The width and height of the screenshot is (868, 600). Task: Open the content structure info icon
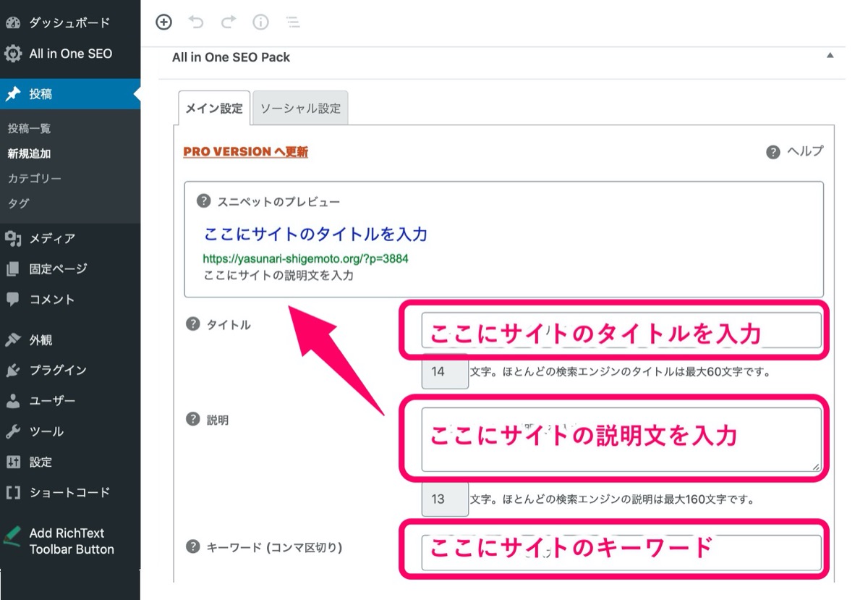[260, 22]
